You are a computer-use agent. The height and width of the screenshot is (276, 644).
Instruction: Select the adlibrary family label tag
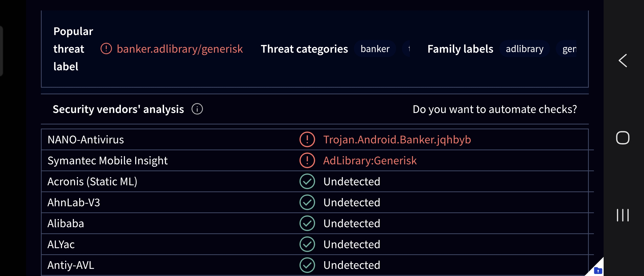coord(525,49)
